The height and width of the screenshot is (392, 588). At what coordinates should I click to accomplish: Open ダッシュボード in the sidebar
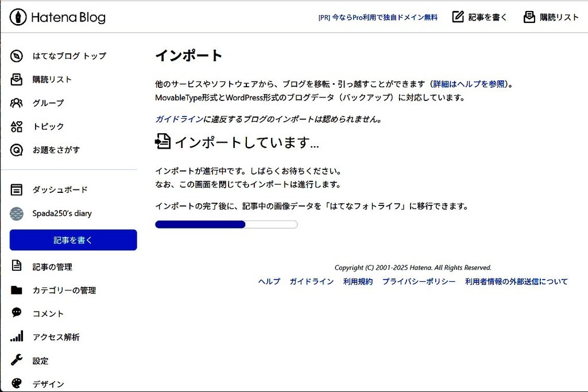click(x=60, y=189)
